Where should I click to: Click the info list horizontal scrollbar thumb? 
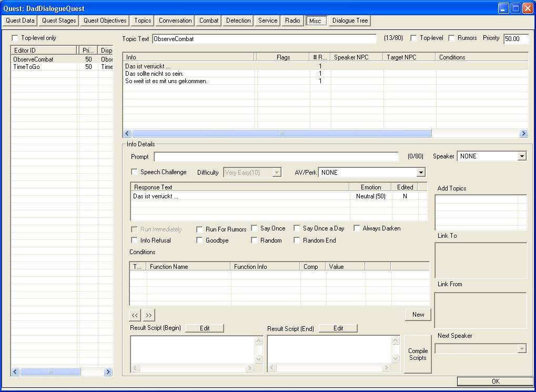(281, 134)
